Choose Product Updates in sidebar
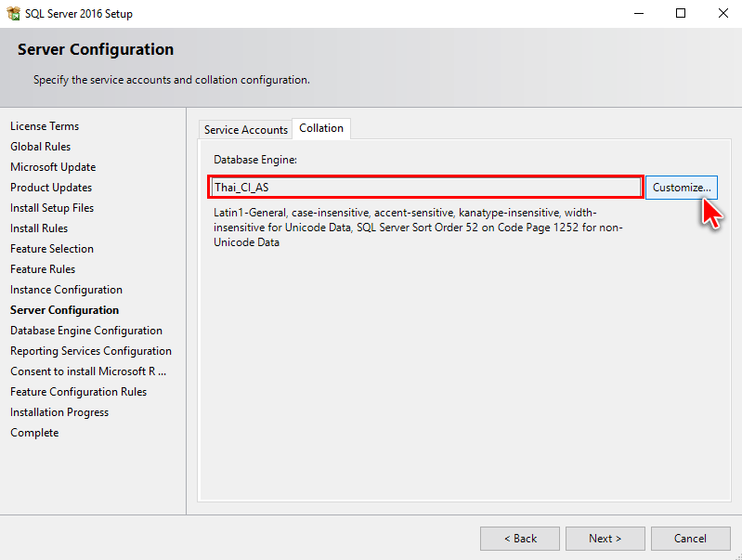Viewport: 742px width, 560px height. click(x=51, y=187)
